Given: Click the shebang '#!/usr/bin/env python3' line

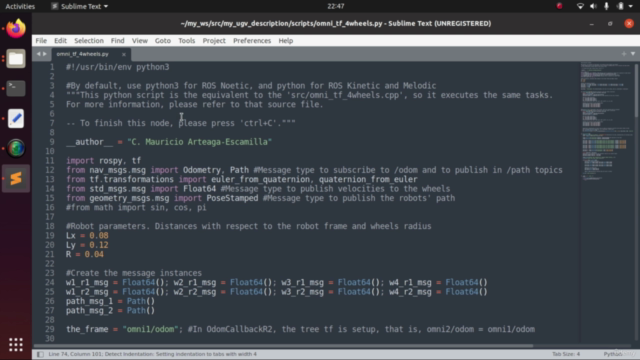Looking at the screenshot, I should (x=118, y=67).
